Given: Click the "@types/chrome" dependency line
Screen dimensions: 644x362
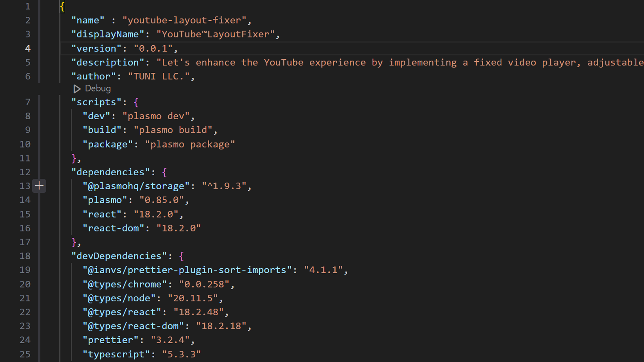Looking at the screenshot, I should coord(125,284).
